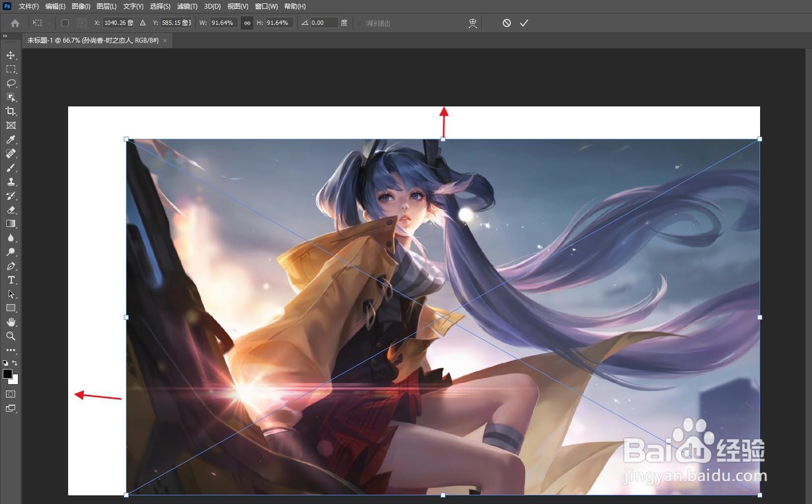812x504 pixels.
Task: Open the 图层(L) menu
Action: [x=107, y=6]
